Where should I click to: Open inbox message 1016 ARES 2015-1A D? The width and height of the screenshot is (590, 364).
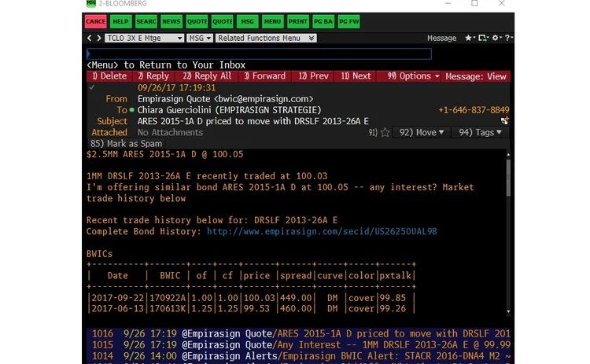pyautogui.click(x=298, y=333)
